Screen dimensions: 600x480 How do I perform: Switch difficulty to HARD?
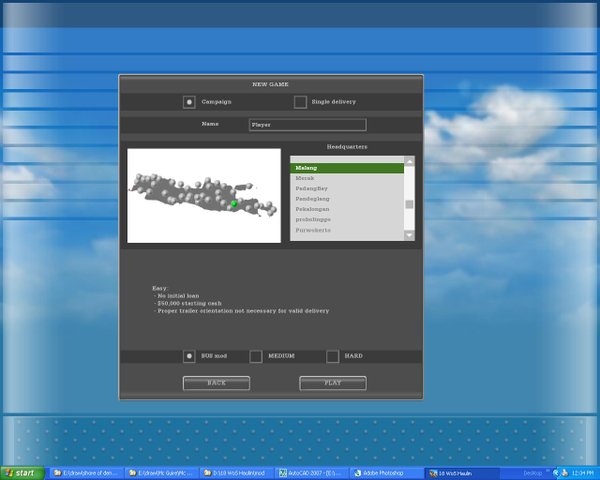333,356
